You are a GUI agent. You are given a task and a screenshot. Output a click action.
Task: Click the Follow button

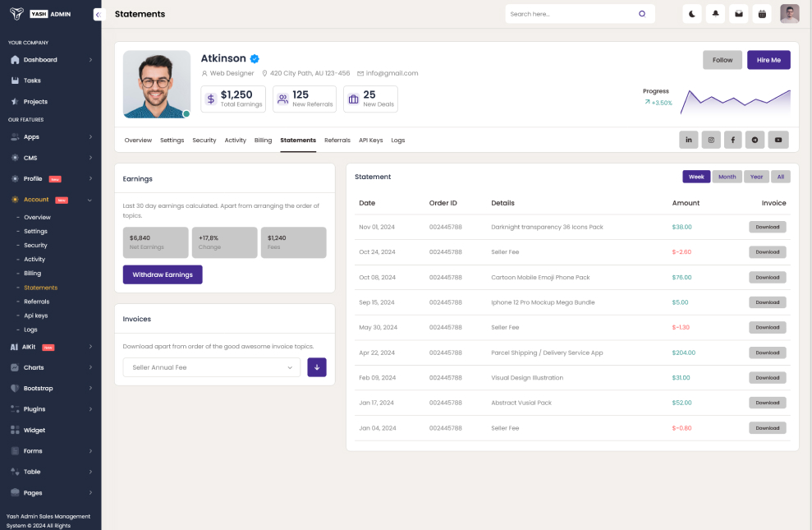tap(723, 60)
